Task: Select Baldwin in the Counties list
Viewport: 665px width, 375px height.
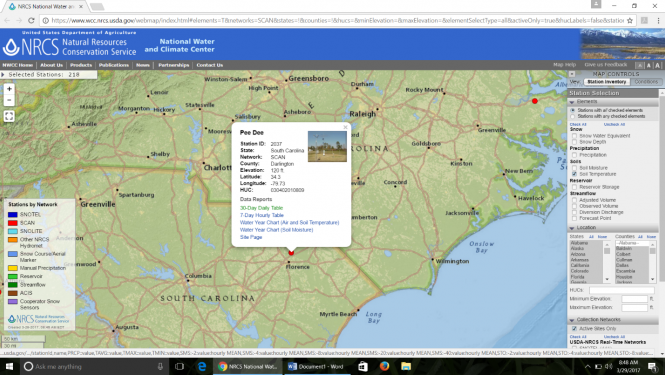Action: click(624, 249)
